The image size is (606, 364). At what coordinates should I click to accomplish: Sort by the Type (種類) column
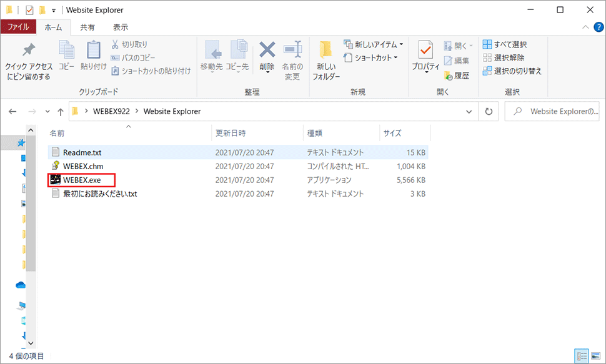pos(342,134)
